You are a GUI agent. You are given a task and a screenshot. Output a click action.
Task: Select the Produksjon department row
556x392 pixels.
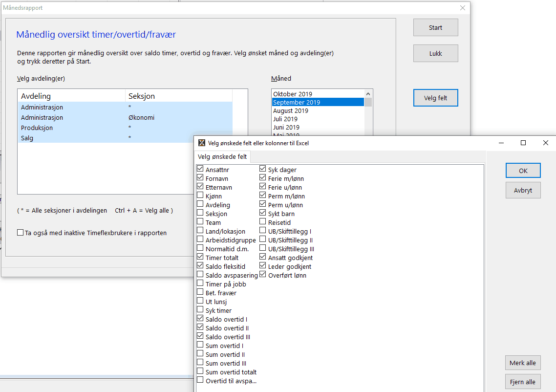tap(37, 128)
